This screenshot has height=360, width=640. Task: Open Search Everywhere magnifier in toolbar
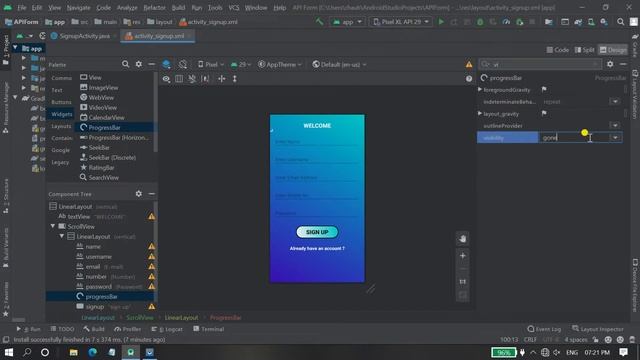620,22
